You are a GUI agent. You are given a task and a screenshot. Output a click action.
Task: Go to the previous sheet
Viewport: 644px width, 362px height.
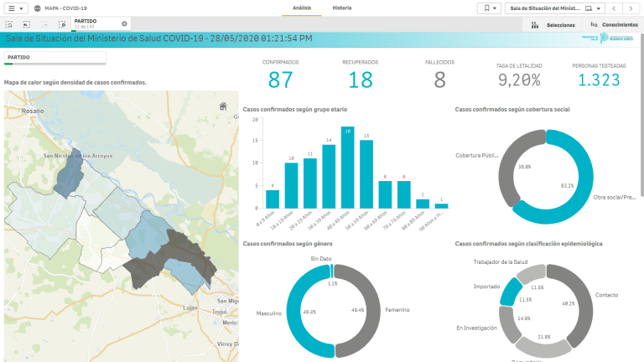tap(614, 8)
